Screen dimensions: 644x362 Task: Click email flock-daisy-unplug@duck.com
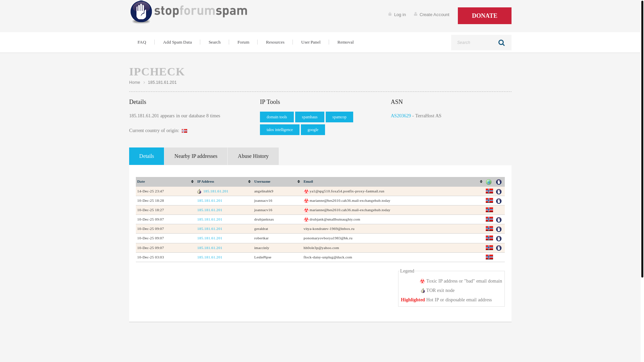328,257
